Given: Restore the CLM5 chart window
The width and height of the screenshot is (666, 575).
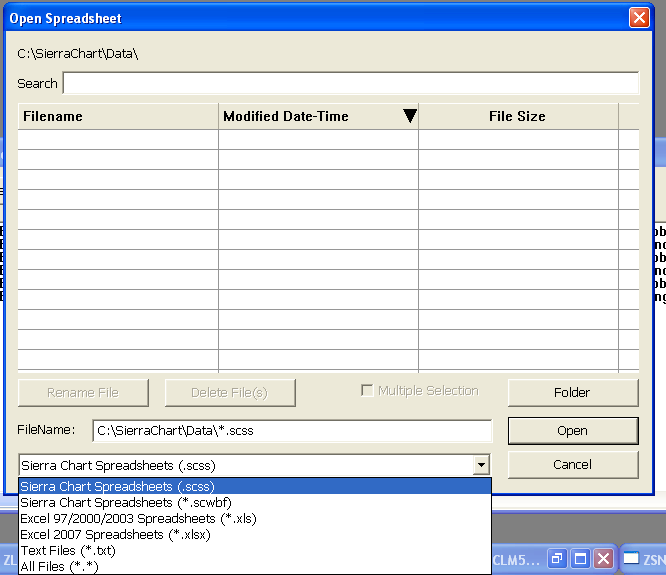Looking at the screenshot, I should pyautogui.click(x=557, y=559).
